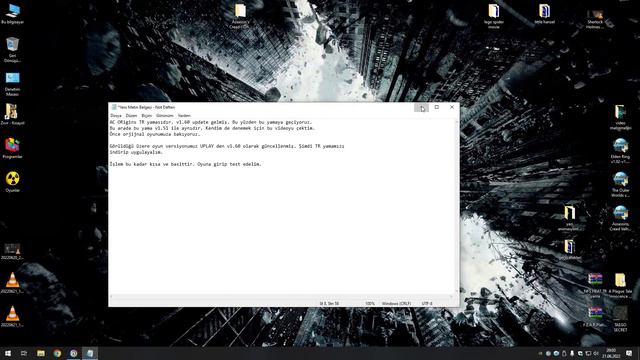
Task: Click the volume speaker tray icon
Action: [596, 353]
